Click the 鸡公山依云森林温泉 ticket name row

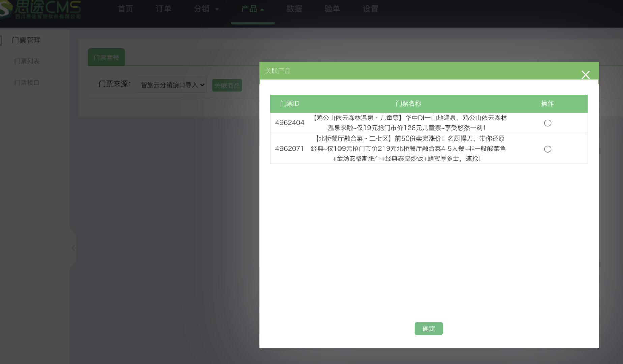point(408,123)
